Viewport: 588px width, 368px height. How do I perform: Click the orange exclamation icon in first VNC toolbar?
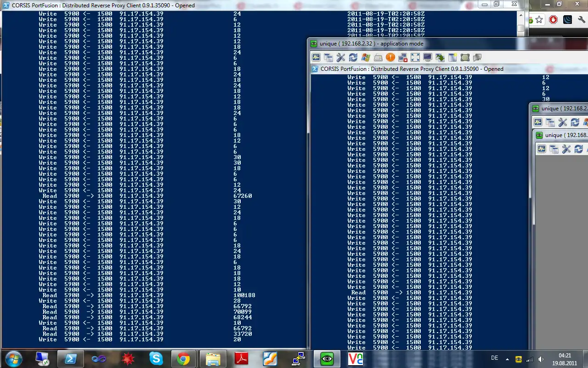390,57
